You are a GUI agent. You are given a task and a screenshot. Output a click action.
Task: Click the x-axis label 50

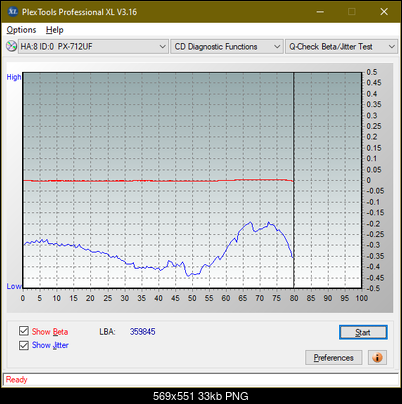tap(192, 298)
